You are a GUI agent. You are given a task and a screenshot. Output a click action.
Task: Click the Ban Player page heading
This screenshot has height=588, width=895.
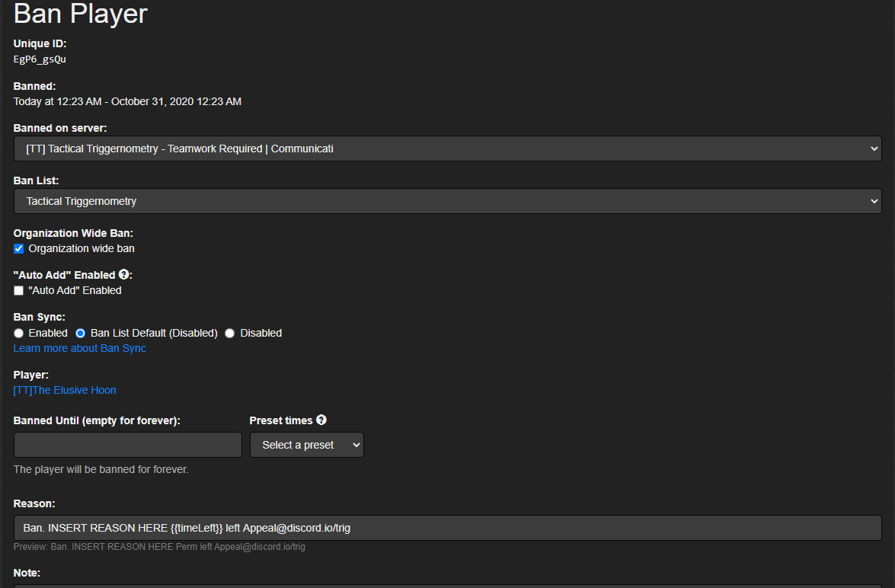click(x=81, y=14)
